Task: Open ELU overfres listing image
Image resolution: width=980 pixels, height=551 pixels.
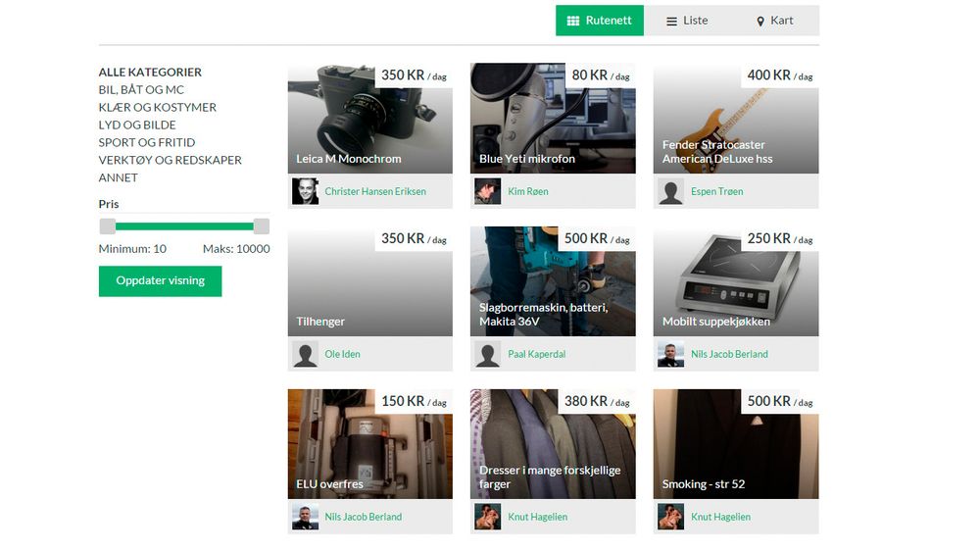Action: coord(370,444)
